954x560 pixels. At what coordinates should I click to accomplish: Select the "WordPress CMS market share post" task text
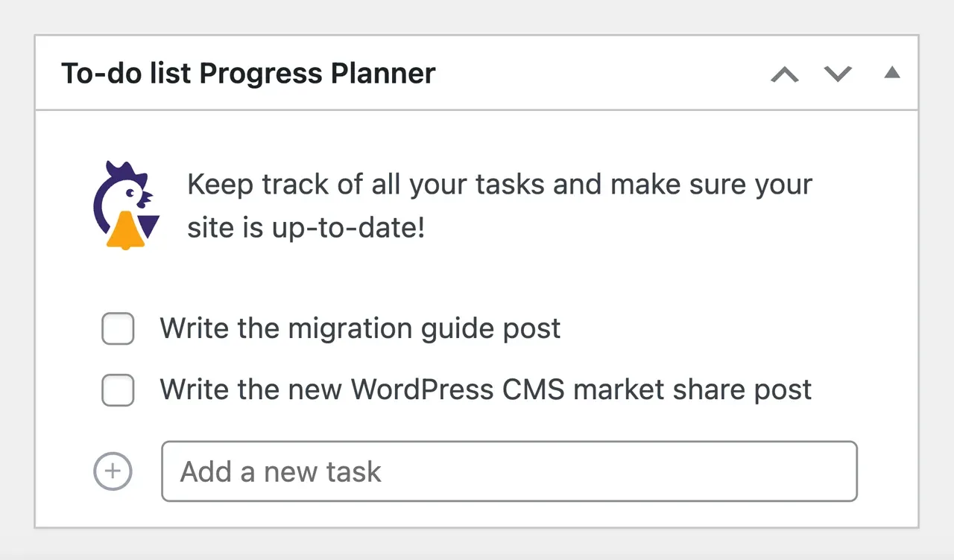tap(485, 389)
